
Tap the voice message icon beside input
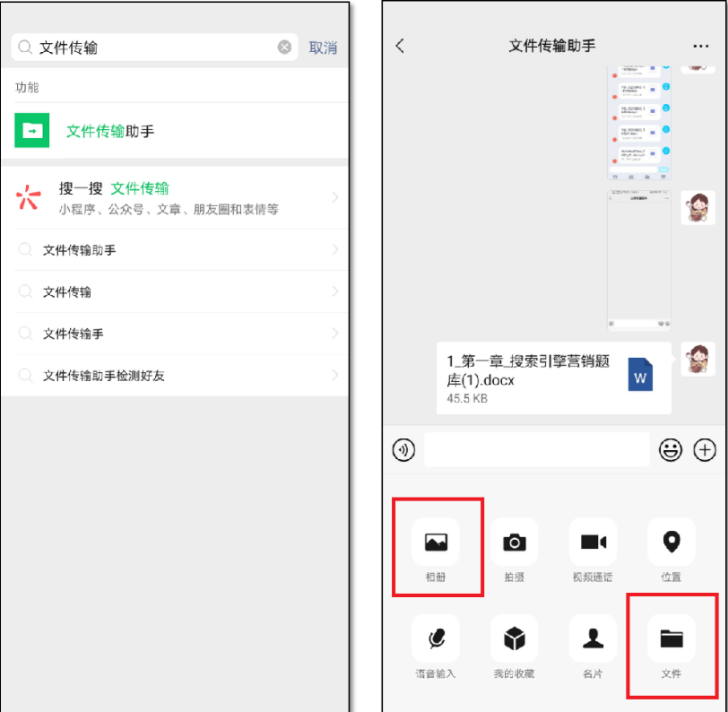click(403, 449)
